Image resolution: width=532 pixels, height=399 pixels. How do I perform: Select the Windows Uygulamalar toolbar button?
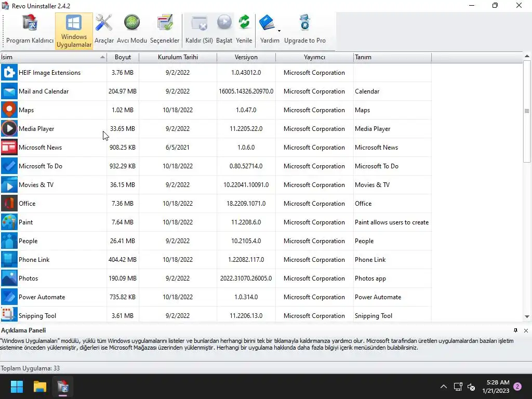tap(74, 31)
